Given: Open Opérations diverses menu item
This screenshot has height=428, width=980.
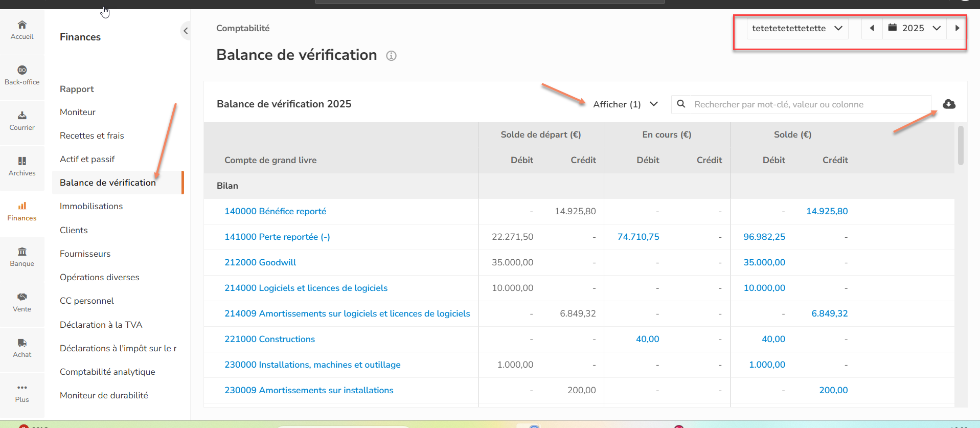Looking at the screenshot, I should point(100,277).
